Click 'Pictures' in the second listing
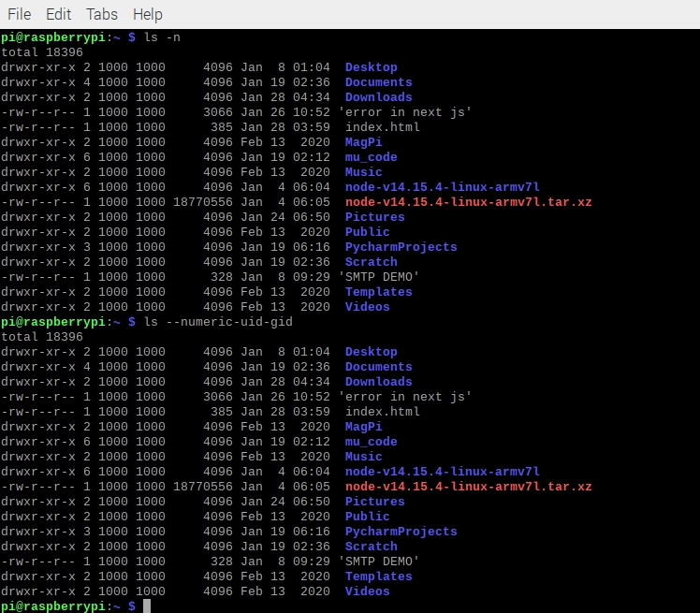The height and width of the screenshot is (613, 700). pyautogui.click(x=375, y=502)
